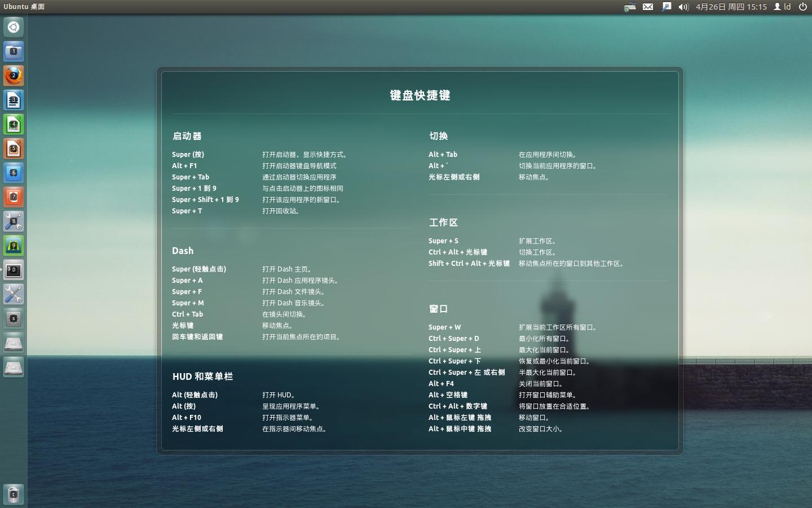Open the orange launcher icon labeled 7

(14, 197)
